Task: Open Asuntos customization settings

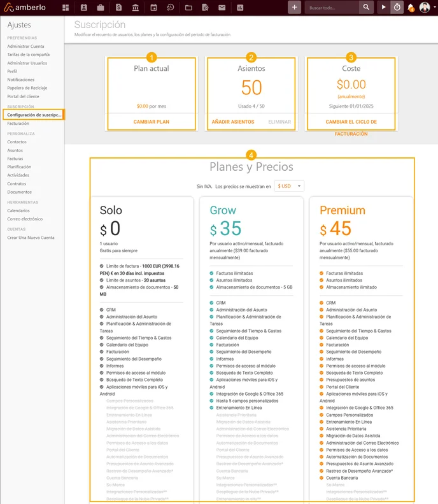Action: (x=15, y=150)
